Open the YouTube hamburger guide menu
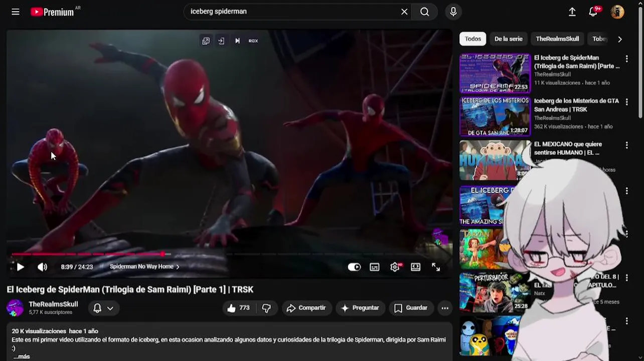 click(16, 12)
